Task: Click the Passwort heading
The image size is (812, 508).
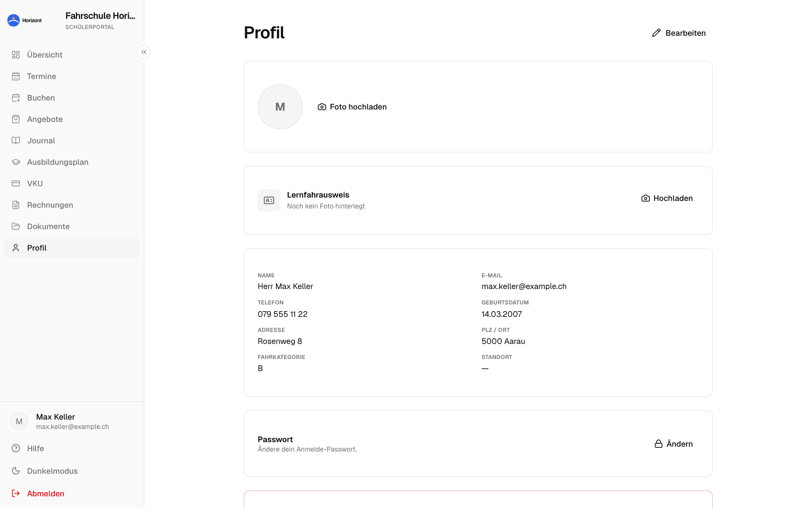Action: pyautogui.click(x=275, y=440)
